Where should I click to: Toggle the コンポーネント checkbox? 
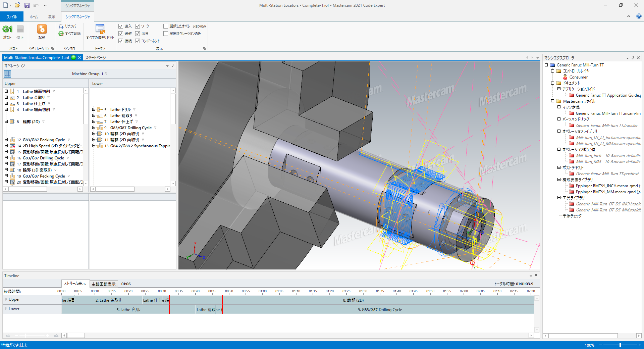point(138,41)
